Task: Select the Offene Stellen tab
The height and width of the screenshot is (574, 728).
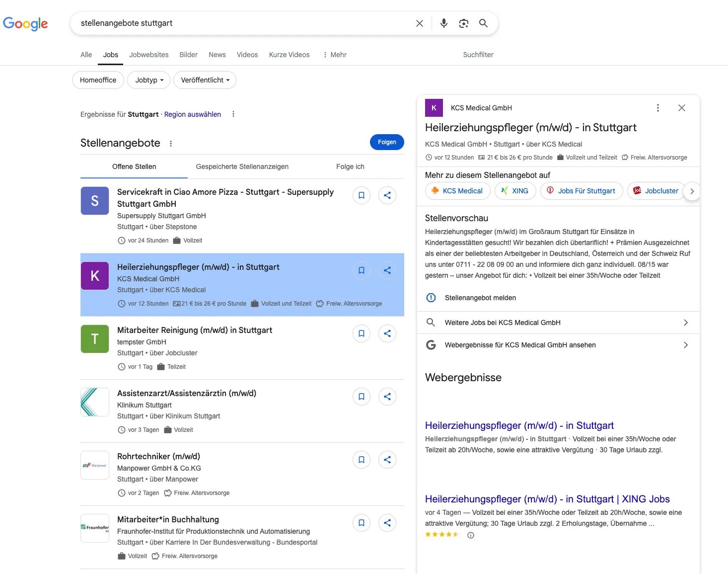Action: (134, 166)
